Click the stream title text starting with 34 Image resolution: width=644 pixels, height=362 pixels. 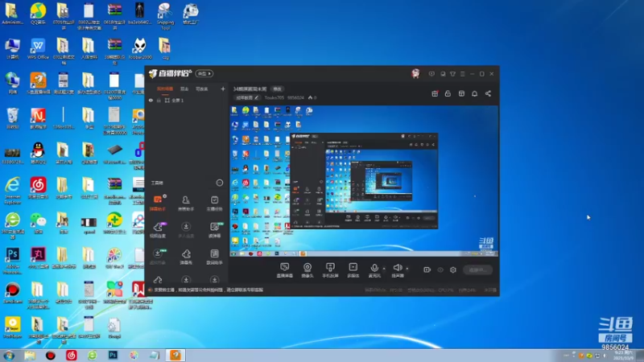click(250, 89)
